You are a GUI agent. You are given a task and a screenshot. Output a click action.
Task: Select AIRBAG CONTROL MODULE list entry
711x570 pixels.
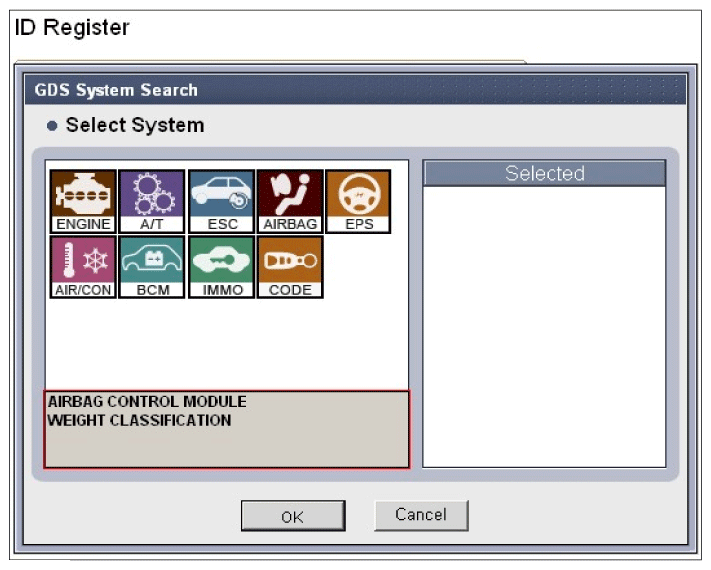pos(147,402)
